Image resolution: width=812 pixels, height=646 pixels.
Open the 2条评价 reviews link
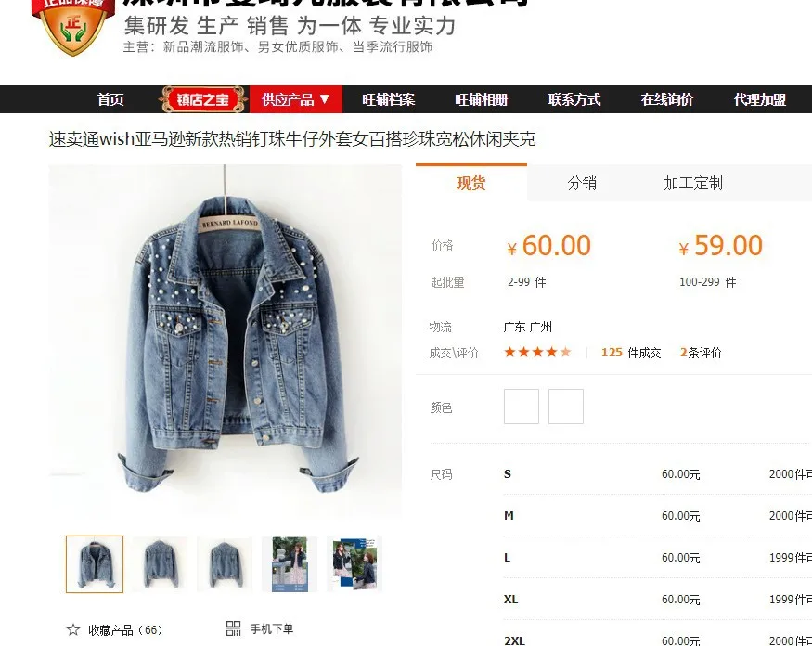701,353
